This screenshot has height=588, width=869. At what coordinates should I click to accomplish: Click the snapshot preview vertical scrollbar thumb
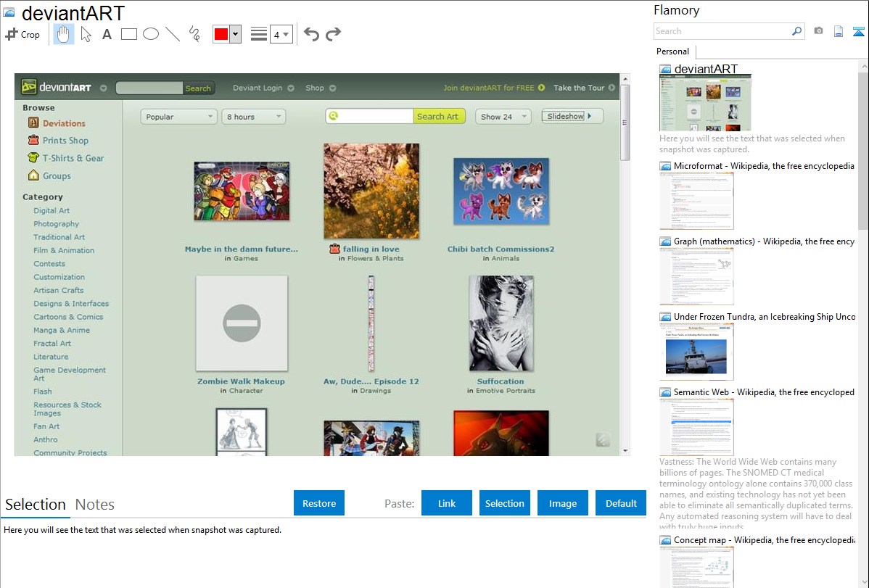[x=625, y=123]
